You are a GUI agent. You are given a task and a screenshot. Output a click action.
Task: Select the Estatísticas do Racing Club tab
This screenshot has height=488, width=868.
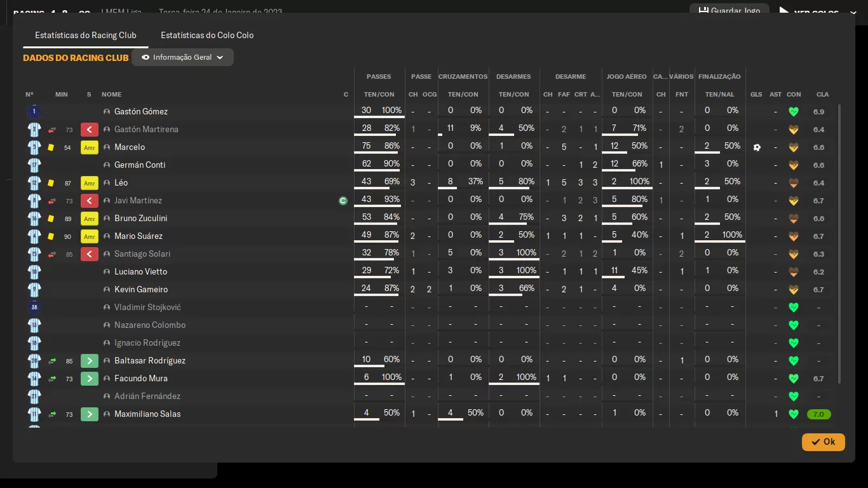86,36
